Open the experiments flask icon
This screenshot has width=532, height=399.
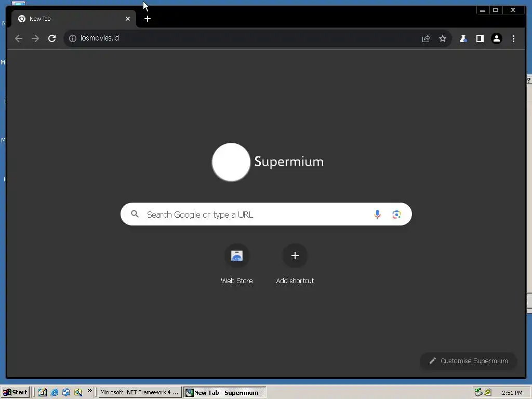pyautogui.click(x=463, y=38)
